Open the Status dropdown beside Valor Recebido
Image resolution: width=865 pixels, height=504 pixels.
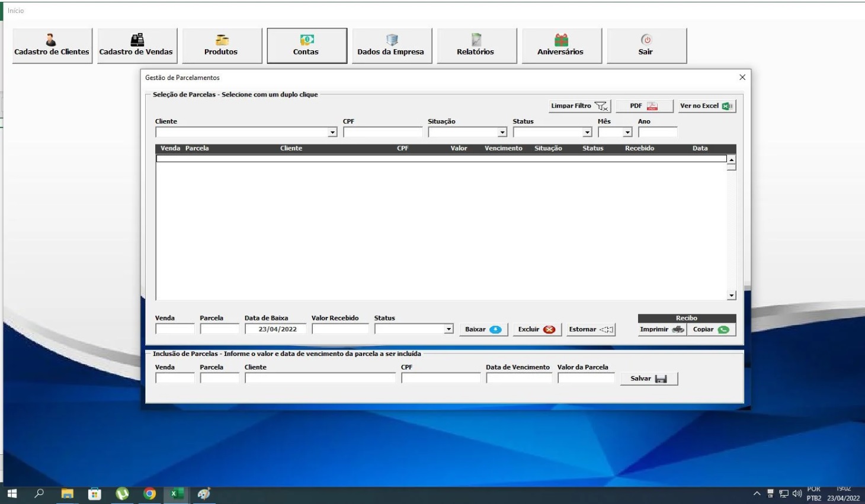click(x=448, y=329)
